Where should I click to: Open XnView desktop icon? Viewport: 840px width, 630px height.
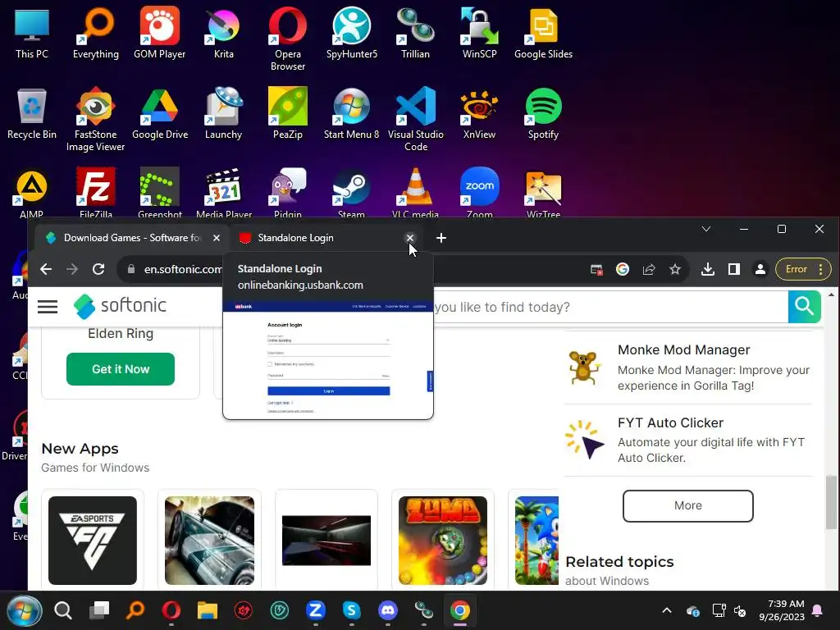(479, 113)
